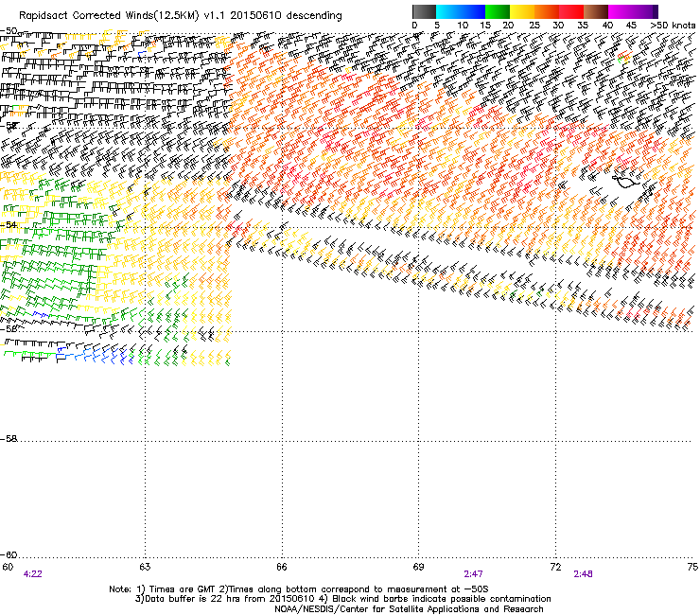
Task: Click the 'Data buffer is 22 hrs' note
Action: click(342, 599)
